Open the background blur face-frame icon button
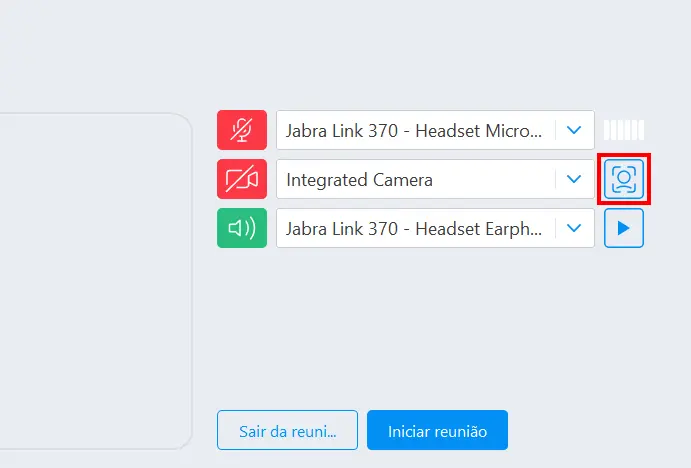This screenshot has width=691, height=468. (x=624, y=179)
